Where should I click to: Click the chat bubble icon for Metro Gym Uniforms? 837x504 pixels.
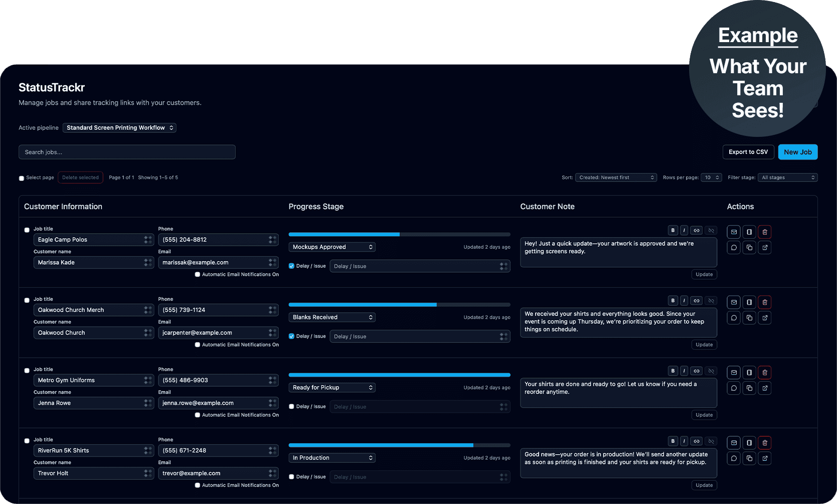coord(734,388)
